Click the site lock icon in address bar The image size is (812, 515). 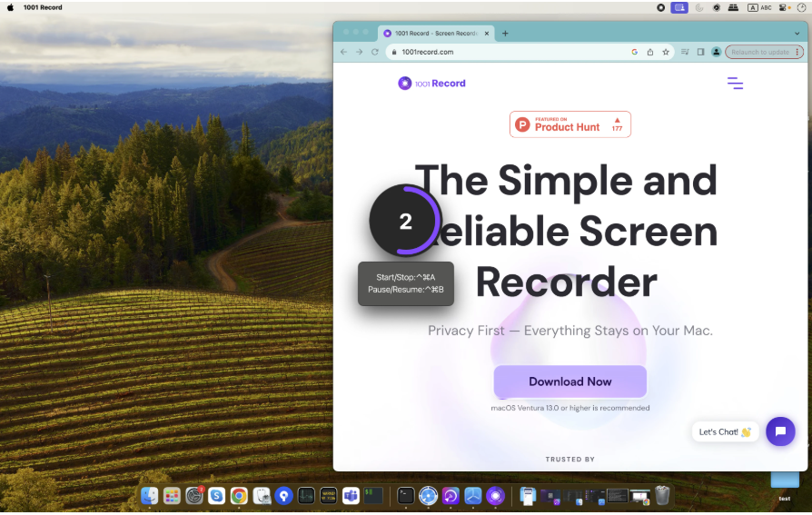394,52
